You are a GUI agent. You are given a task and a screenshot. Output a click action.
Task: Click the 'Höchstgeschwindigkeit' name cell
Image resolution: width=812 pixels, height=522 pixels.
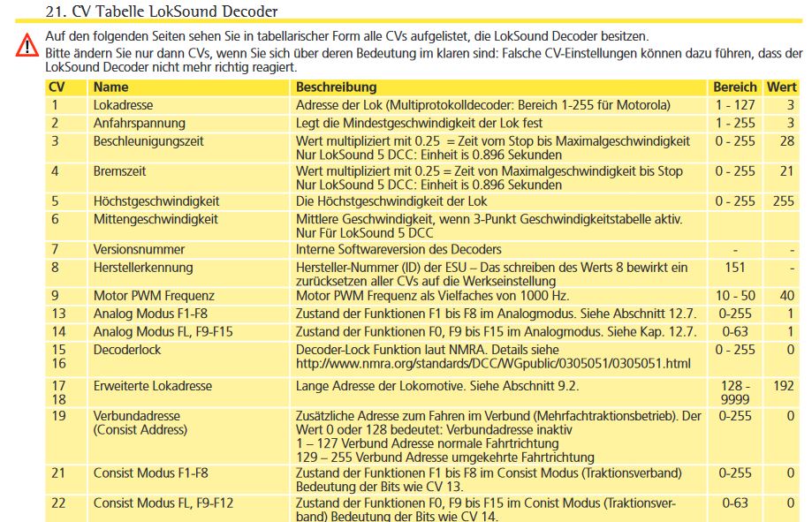tap(156, 201)
